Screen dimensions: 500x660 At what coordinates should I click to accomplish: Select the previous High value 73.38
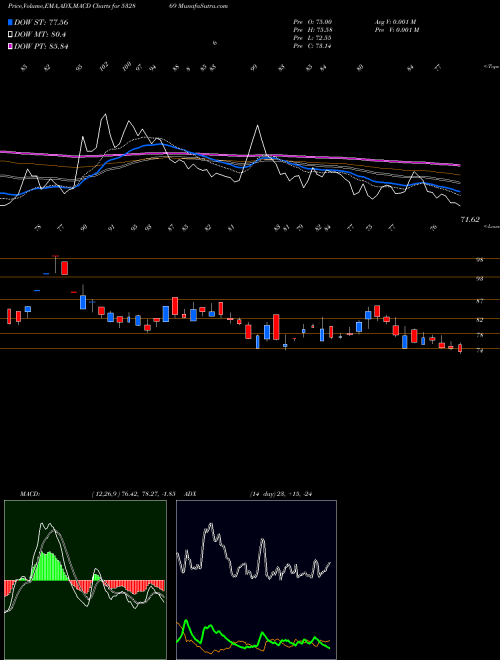click(x=323, y=30)
